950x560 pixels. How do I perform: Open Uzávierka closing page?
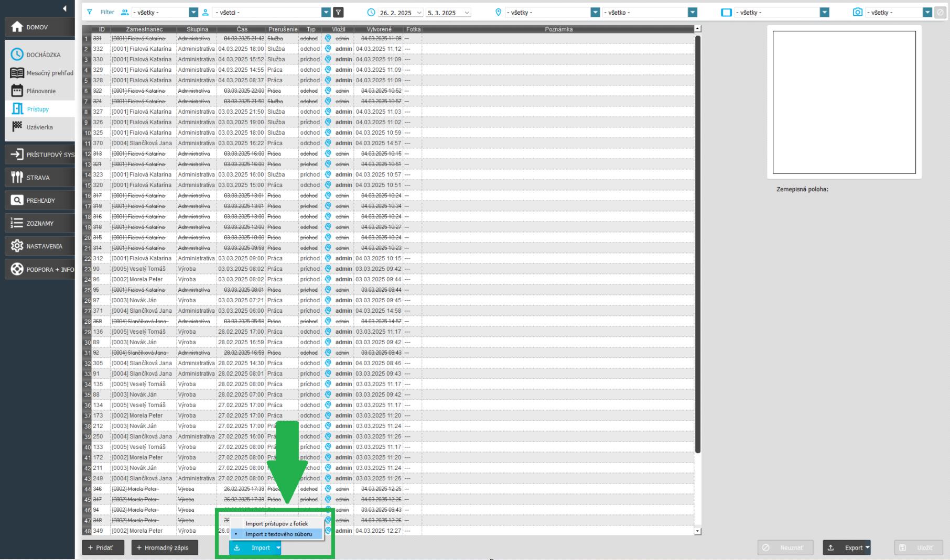point(33,127)
